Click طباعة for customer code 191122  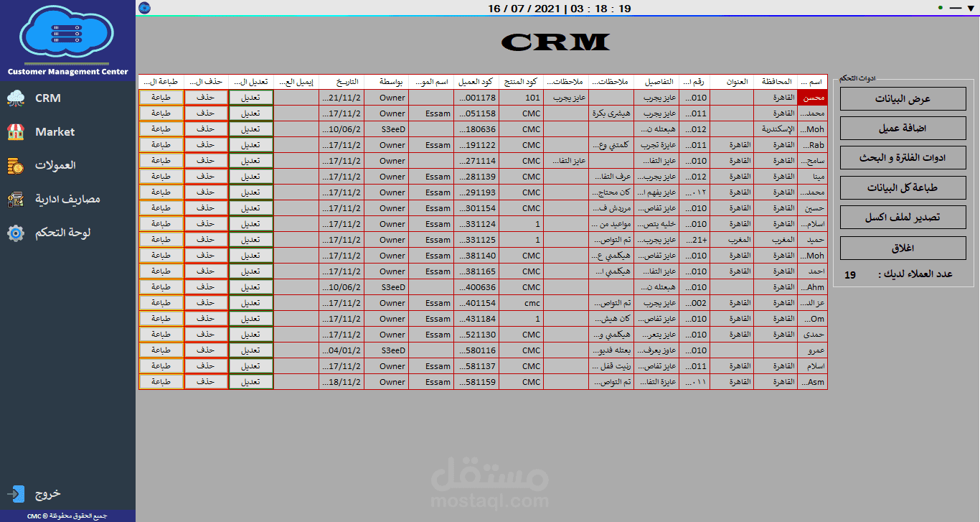point(161,145)
